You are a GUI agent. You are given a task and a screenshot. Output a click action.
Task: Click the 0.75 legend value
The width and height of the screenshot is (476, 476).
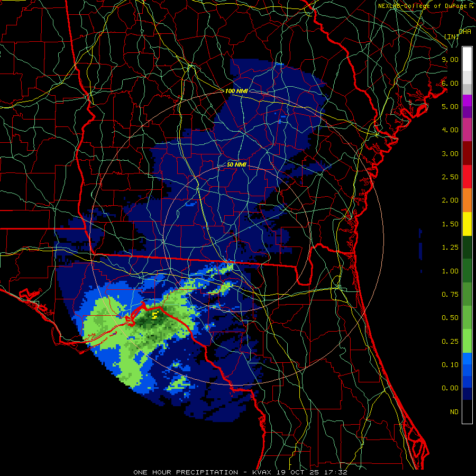click(450, 294)
